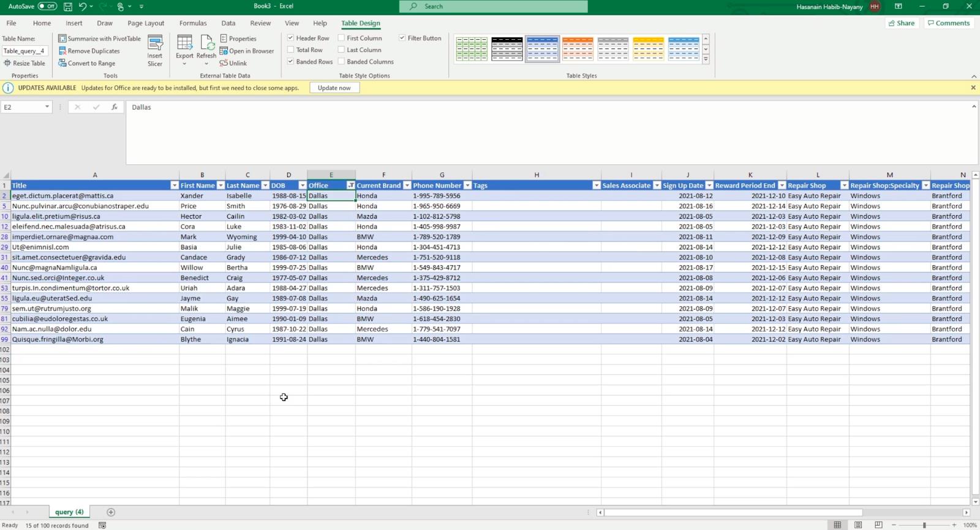Screen dimensions: 980x530
Task: Select the orange table style swatch
Action: click(x=578, y=49)
